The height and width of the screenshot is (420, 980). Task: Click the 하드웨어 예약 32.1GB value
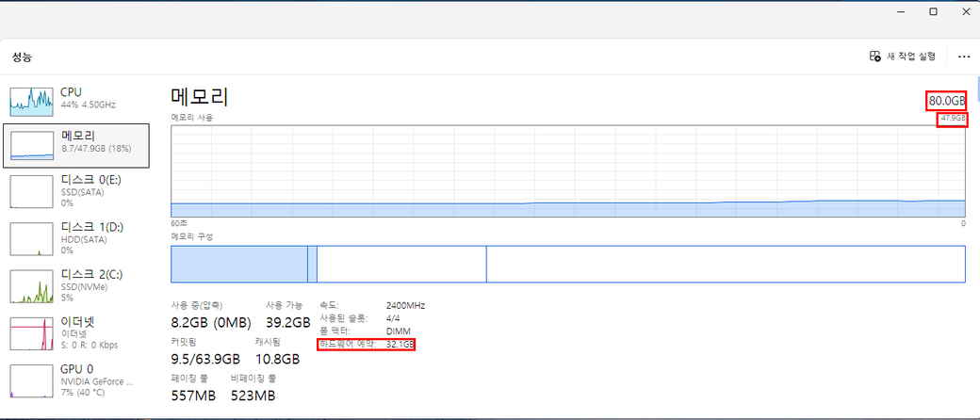point(400,345)
